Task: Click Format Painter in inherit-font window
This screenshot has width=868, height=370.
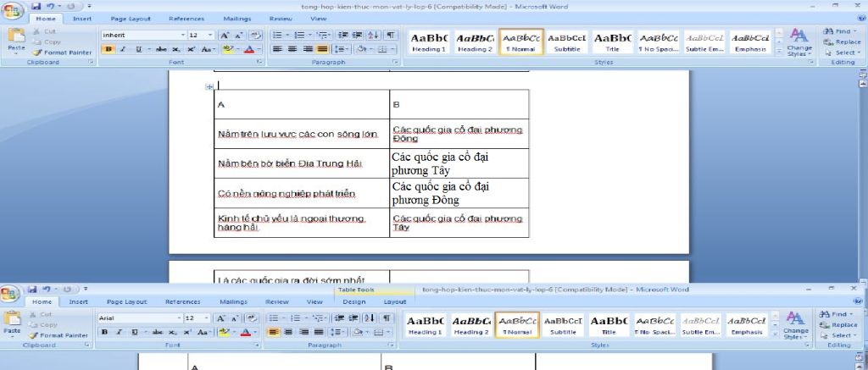Action: pyautogui.click(x=63, y=52)
